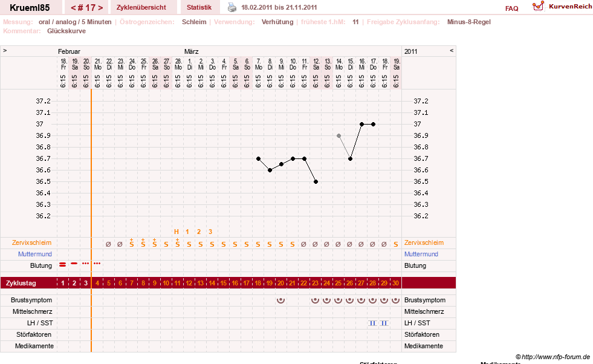
Task: Open the FAQ link
Action: [x=511, y=8]
